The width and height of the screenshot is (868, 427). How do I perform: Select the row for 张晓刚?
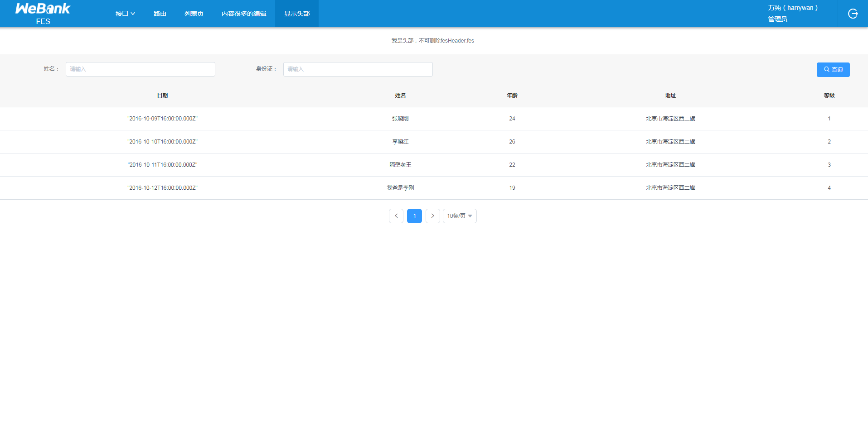click(x=400, y=119)
